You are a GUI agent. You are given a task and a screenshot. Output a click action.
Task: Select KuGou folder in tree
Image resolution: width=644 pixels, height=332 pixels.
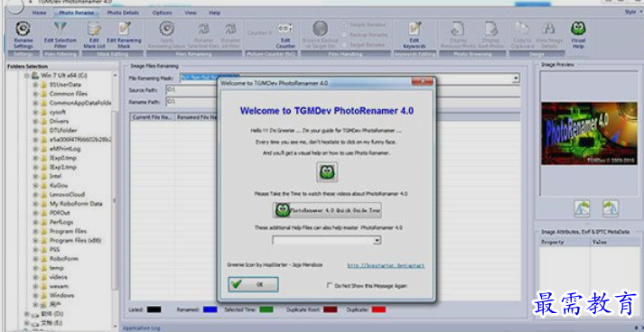pyautogui.click(x=59, y=186)
